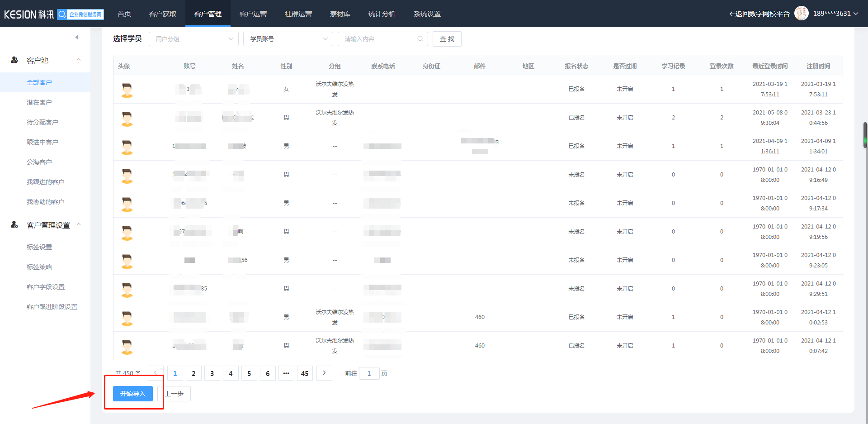The image size is (868, 424).
Task: Click the avatar of the first student row
Action: click(127, 90)
